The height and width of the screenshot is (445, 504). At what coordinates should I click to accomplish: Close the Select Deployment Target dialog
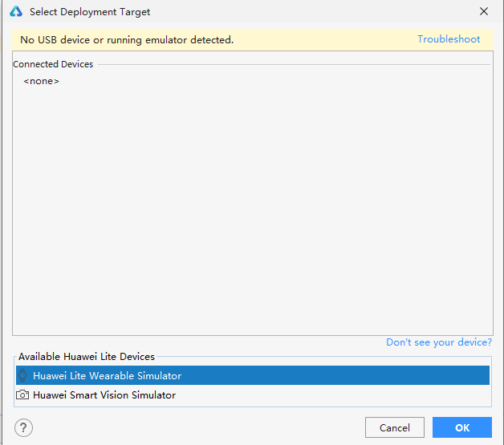click(483, 11)
